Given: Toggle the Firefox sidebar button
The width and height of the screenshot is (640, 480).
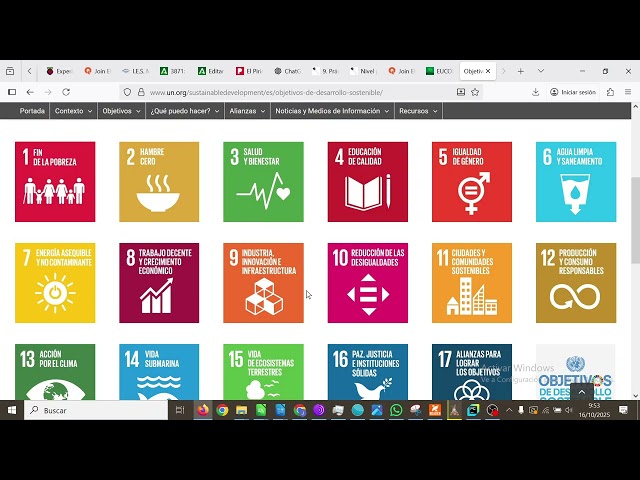Looking at the screenshot, I should 12,92.
